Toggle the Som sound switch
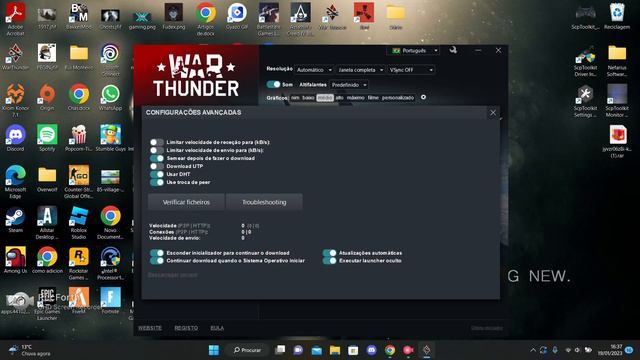The height and width of the screenshot is (360, 640). pos(273,84)
